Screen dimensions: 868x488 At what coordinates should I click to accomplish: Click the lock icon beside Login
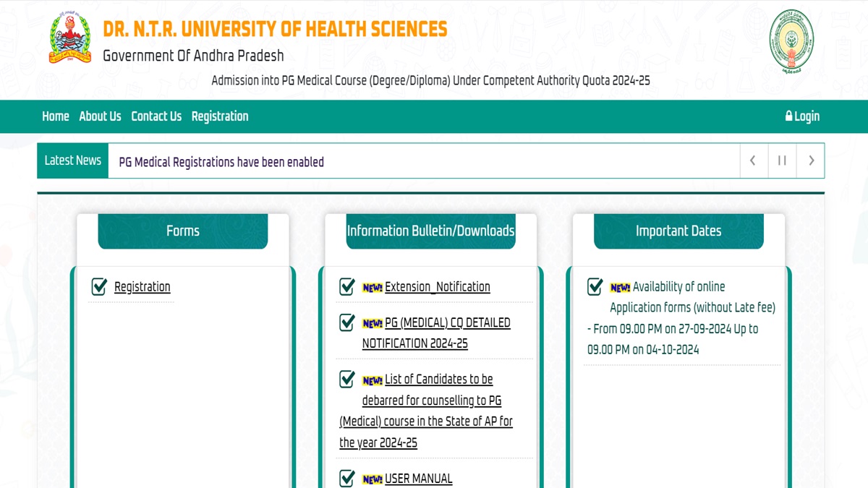coord(789,116)
